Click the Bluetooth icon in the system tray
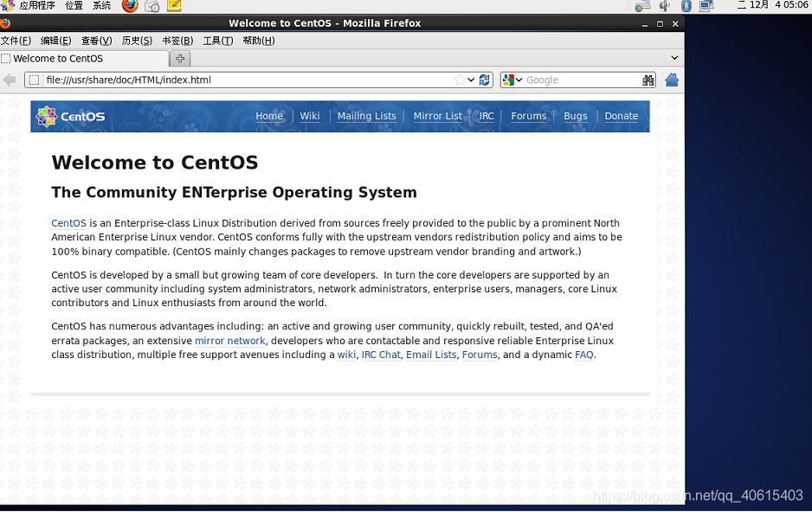 [686, 6]
